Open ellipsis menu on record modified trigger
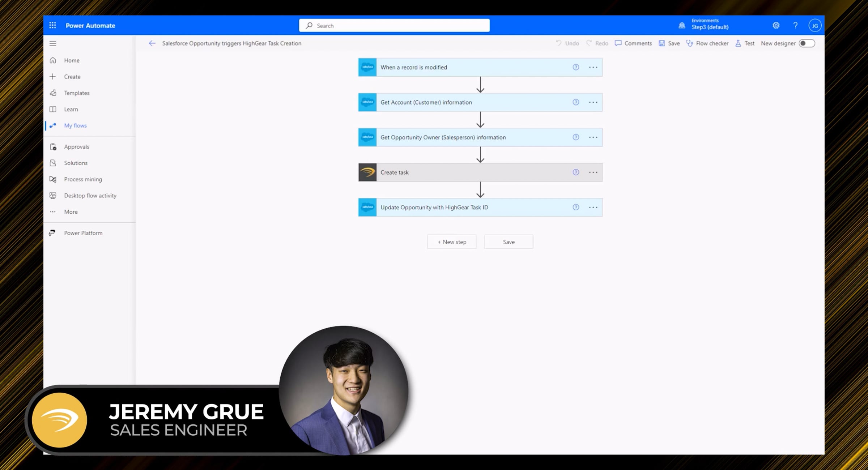The width and height of the screenshot is (868, 470). coord(593,67)
